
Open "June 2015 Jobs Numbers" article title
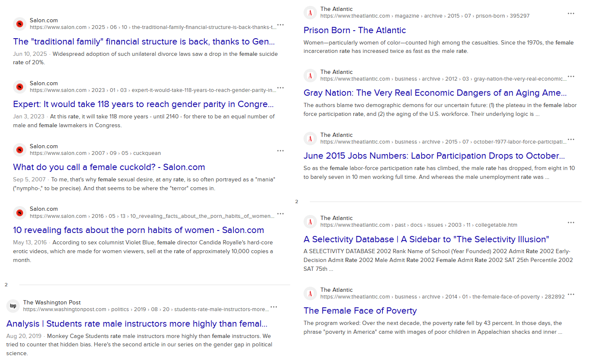434,156
